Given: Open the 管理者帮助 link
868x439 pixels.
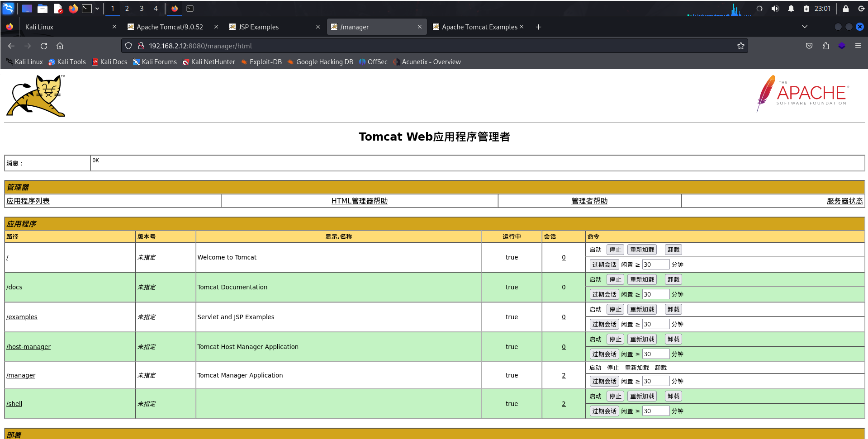Looking at the screenshot, I should click(x=589, y=201).
